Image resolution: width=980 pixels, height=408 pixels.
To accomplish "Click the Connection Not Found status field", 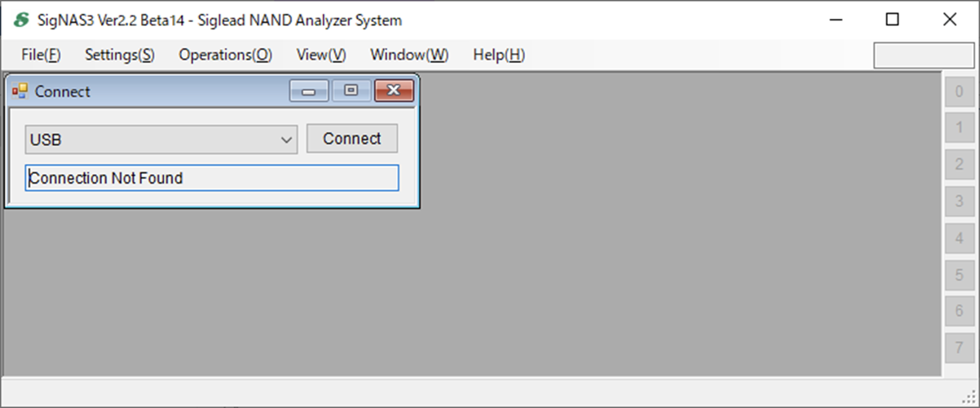I will pos(212,178).
